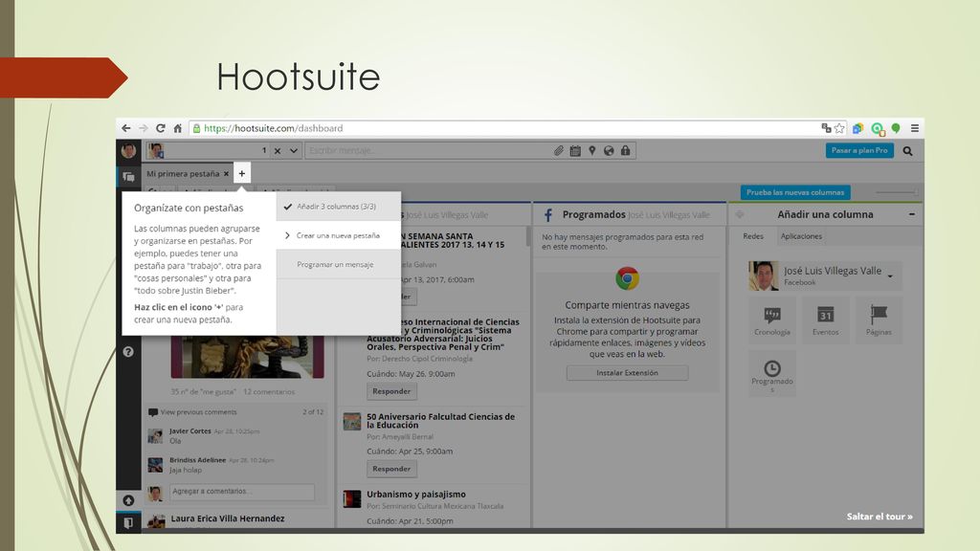Click View previous comments link
The image size is (980, 551).
coord(198,412)
